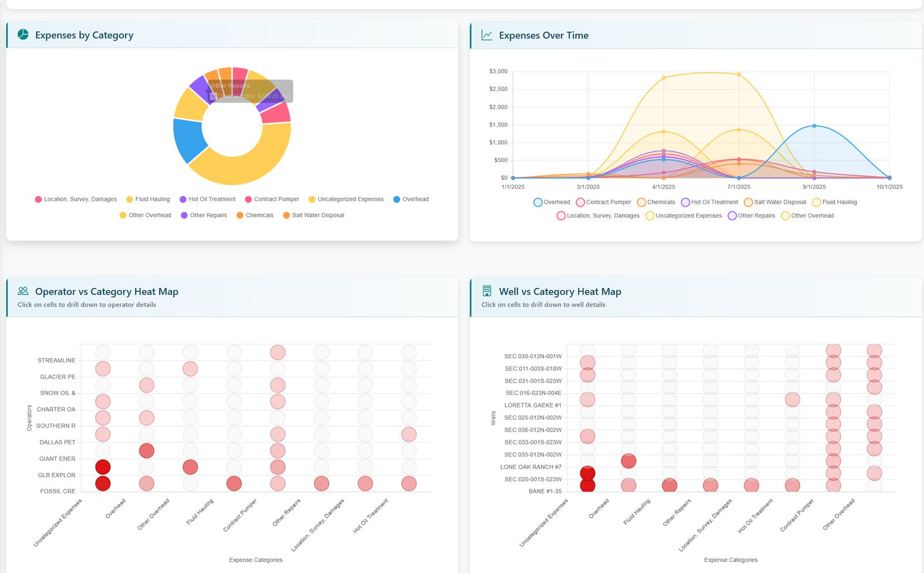Hide Salt Water Disposal in Expenses Over Time legend
The height and width of the screenshot is (573, 924).
(x=775, y=202)
